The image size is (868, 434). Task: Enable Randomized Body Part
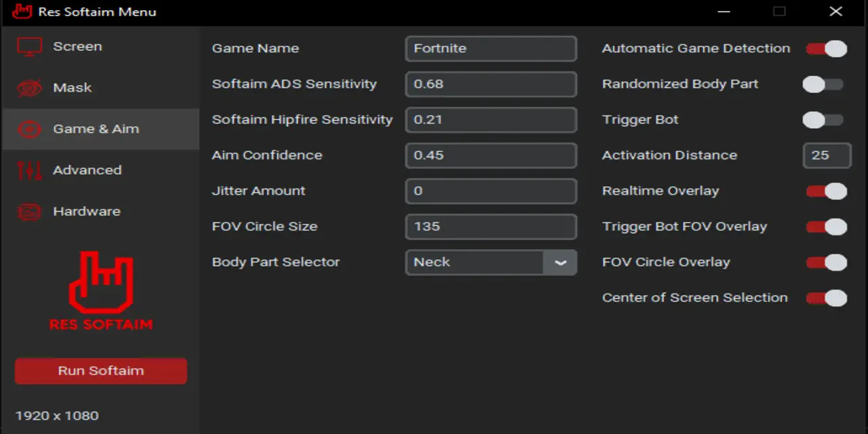(823, 84)
